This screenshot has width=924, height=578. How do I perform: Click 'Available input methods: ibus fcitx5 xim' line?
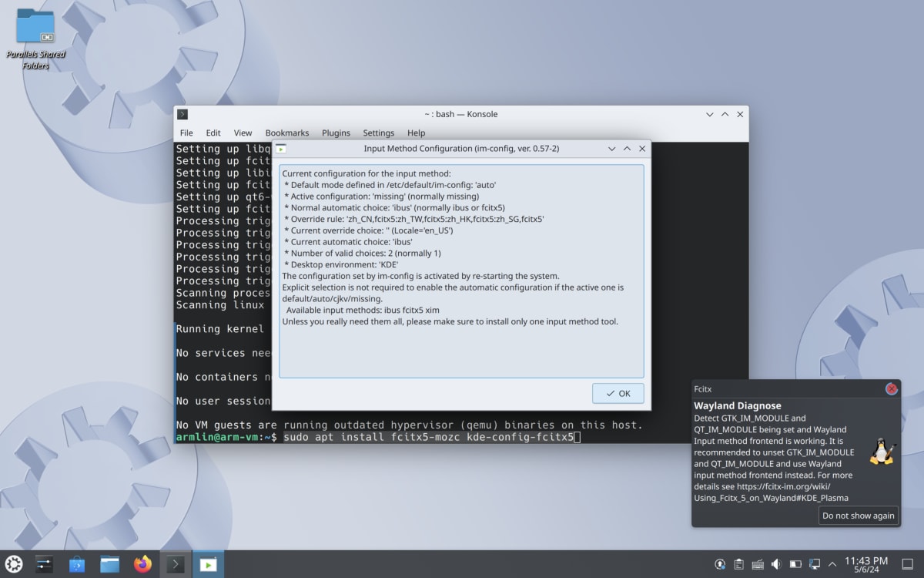pyautogui.click(x=363, y=310)
